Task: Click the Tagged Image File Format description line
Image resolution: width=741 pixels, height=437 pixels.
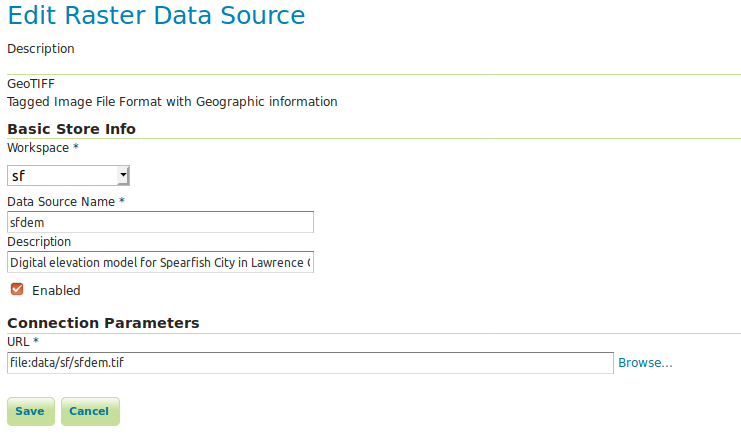Action: [x=172, y=102]
